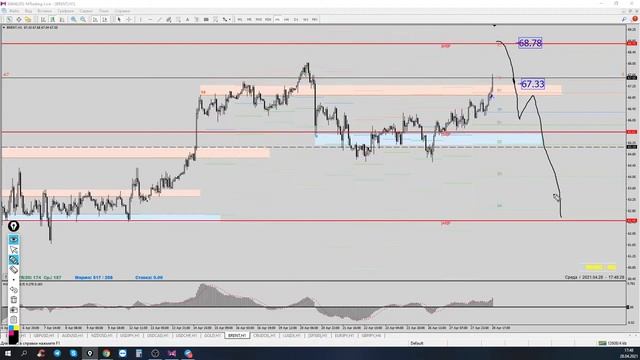This screenshot has height=360, width=640.
Task: Click the 68.78 price label on chart
Action: (x=530, y=43)
